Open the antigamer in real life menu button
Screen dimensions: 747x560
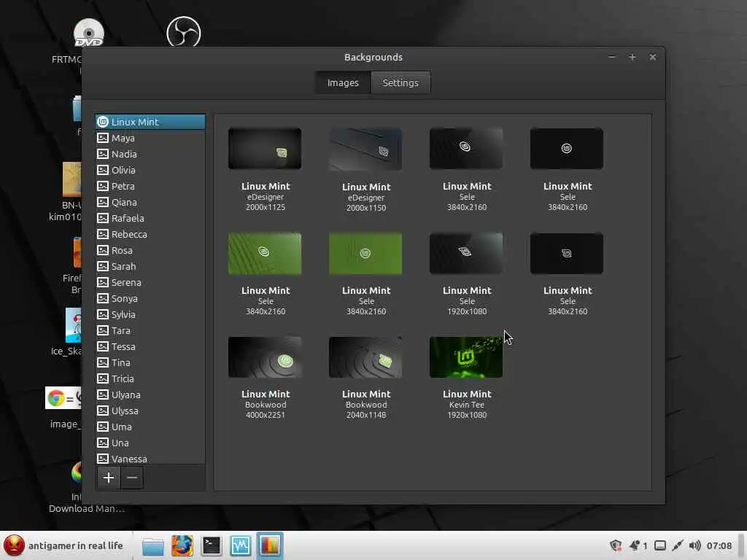(x=64, y=545)
